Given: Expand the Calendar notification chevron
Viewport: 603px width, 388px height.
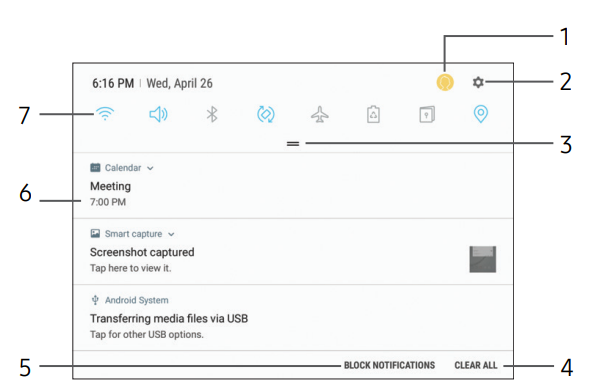Looking at the screenshot, I should point(150,168).
